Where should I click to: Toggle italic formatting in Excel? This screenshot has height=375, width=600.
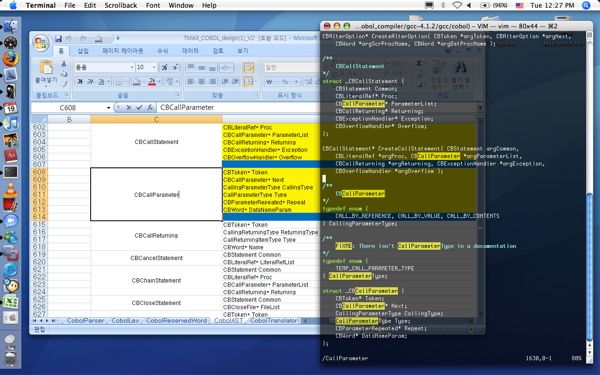point(90,82)
